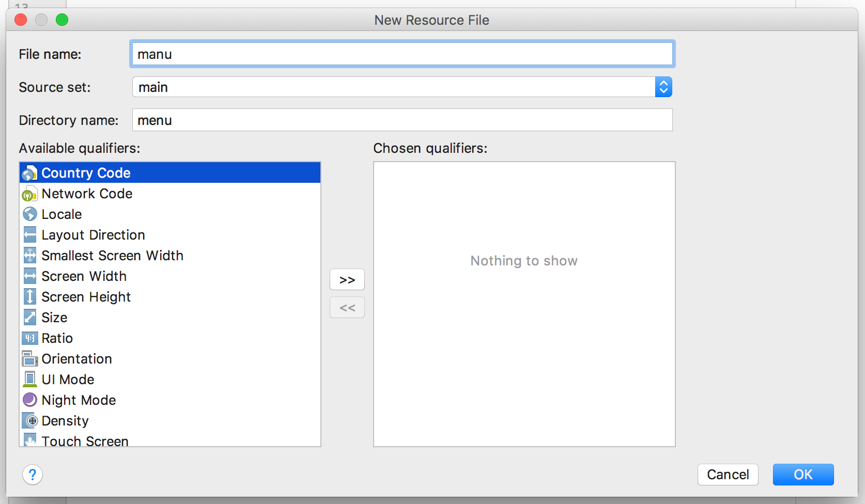Select Screen Width in available qualifiers
Viewport: 865px width, 504px height.
(84, 276)
